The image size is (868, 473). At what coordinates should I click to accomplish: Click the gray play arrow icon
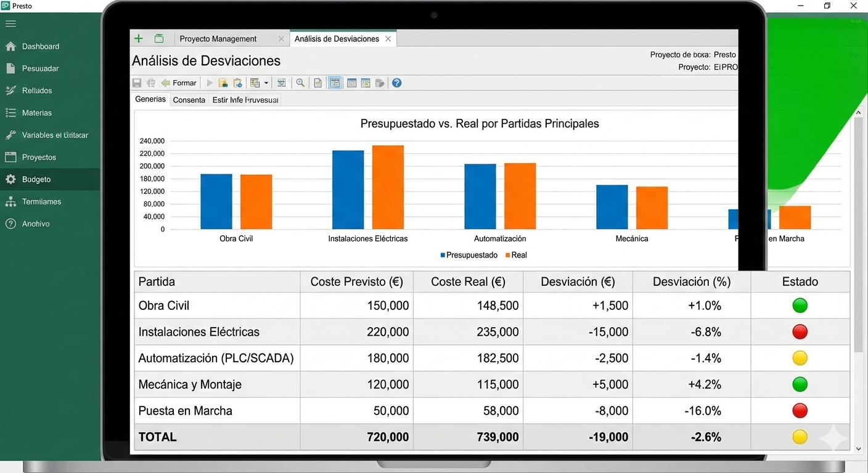210,83
